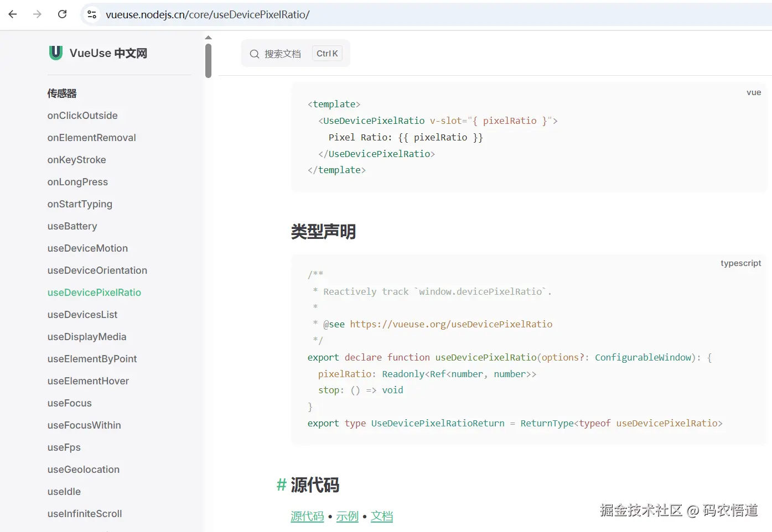
Task: Open onStartTyping in the sidebar
Action: click(x=80, y=204)
